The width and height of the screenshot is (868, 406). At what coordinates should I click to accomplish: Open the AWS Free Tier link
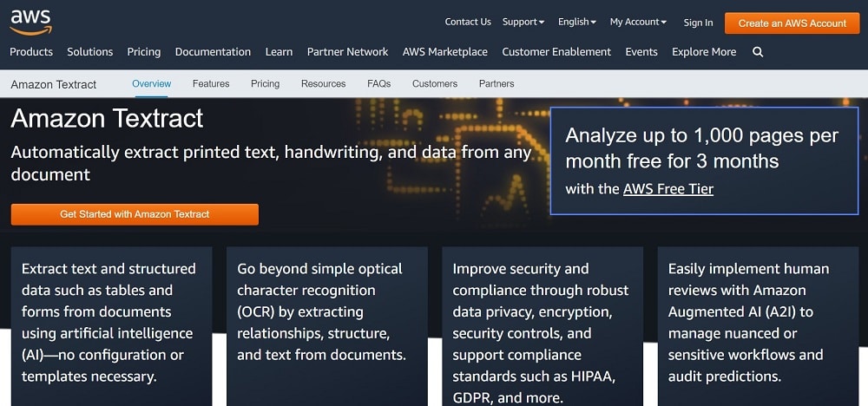click(x=668, y=189)
